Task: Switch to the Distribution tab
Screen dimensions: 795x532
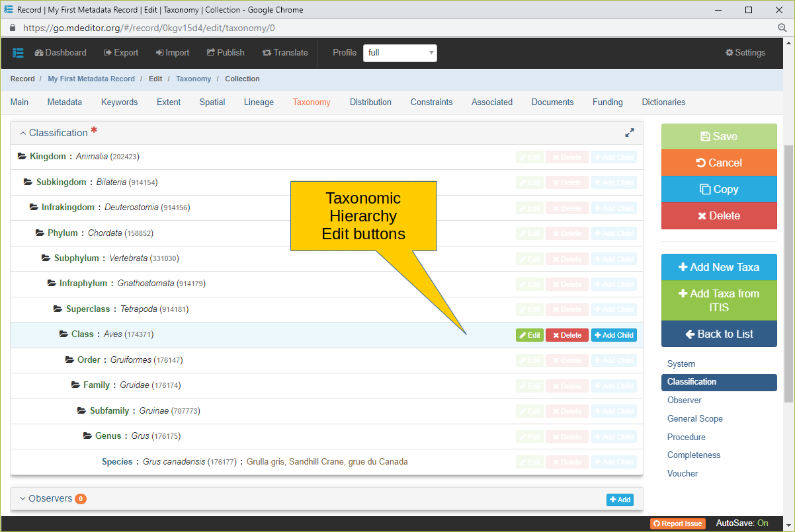Action: pyautogui.click(x=370, y=102)
